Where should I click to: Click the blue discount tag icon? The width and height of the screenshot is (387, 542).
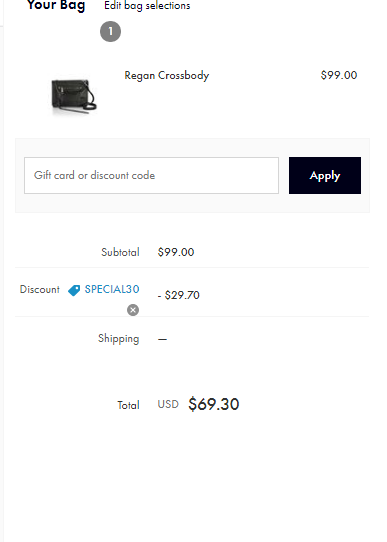tap(74, 290)
